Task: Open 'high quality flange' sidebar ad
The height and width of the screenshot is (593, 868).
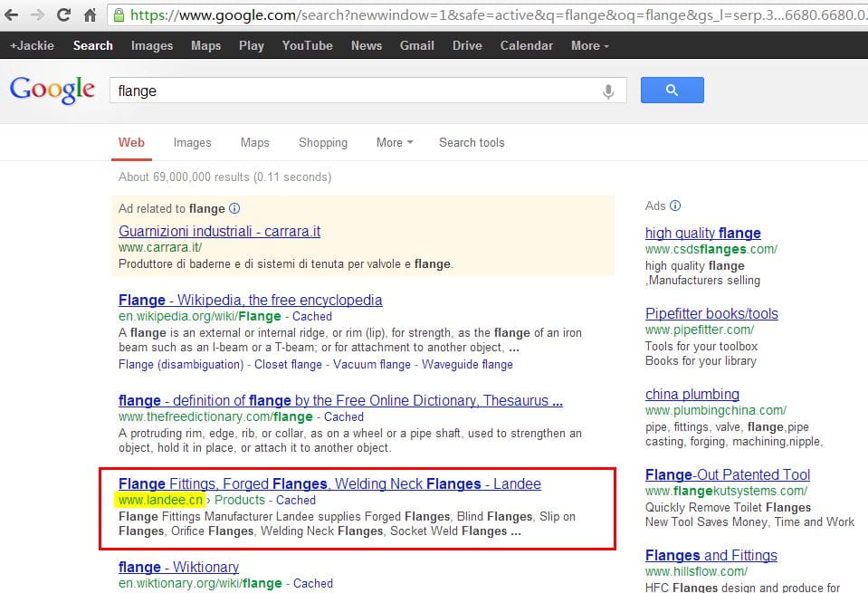Action: coord(703,233)
